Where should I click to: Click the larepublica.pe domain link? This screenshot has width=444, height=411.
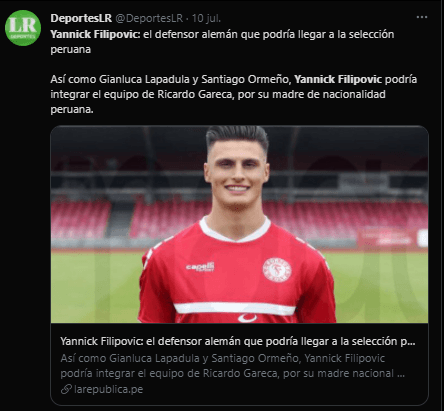109,389
